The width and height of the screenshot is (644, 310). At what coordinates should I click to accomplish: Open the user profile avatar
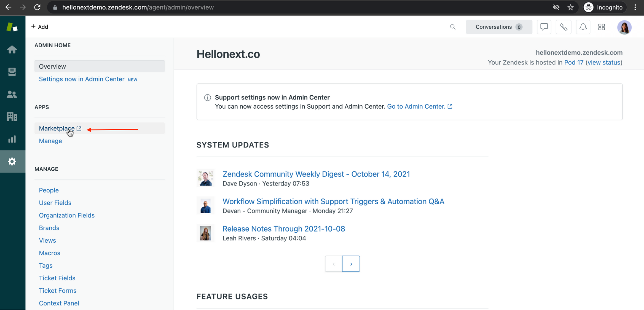[x=624, y=27]
